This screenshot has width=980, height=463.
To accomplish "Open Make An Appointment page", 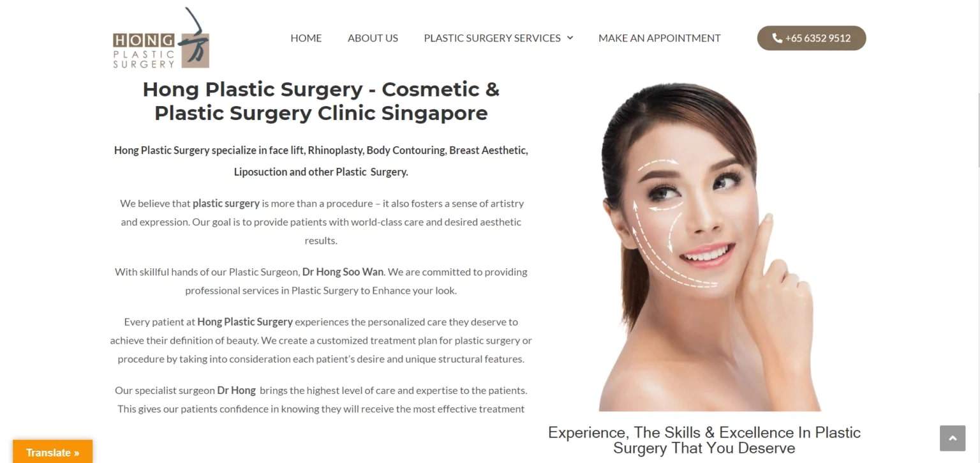I will [x=659, y=38].
